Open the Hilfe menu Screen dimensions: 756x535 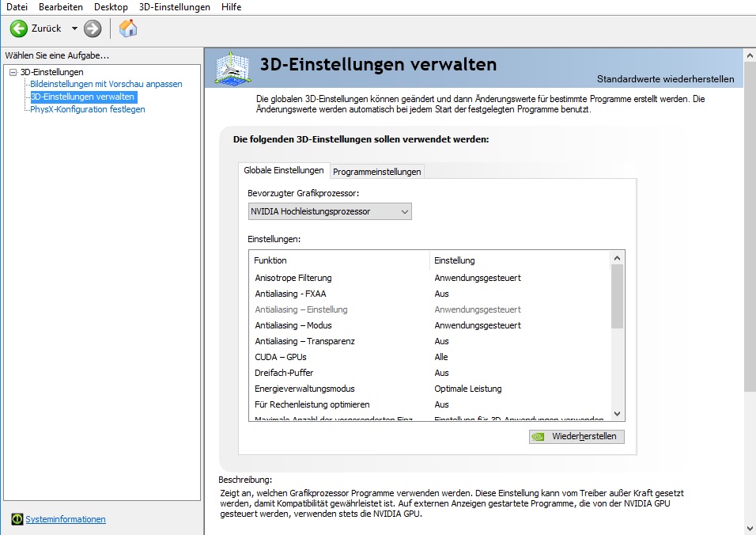(232, 7)
